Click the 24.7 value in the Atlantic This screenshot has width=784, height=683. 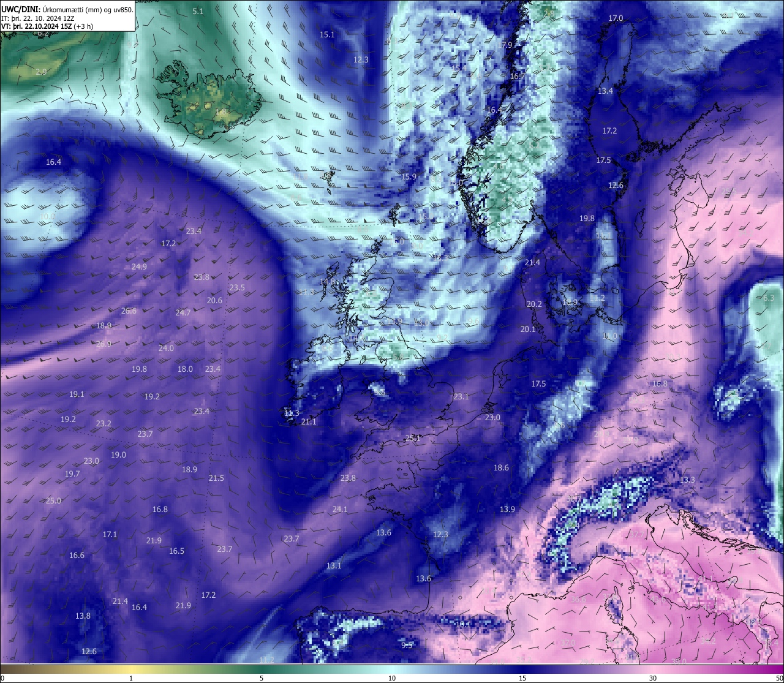coord(183,312)
